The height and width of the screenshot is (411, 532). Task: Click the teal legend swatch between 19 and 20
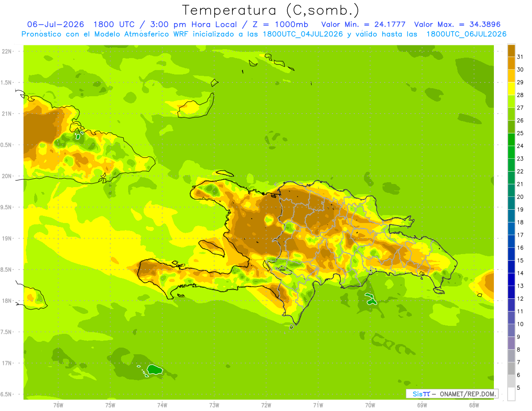(x=511, y=203)
